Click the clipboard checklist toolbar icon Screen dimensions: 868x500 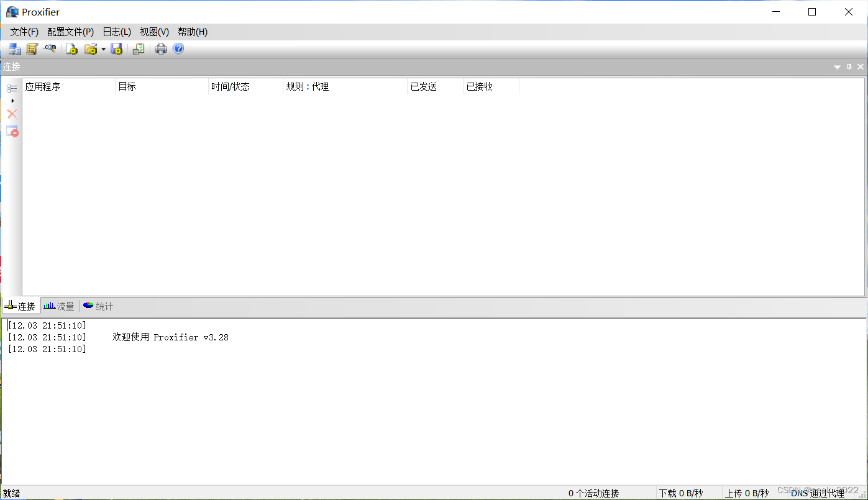click(x=139, y=49)
